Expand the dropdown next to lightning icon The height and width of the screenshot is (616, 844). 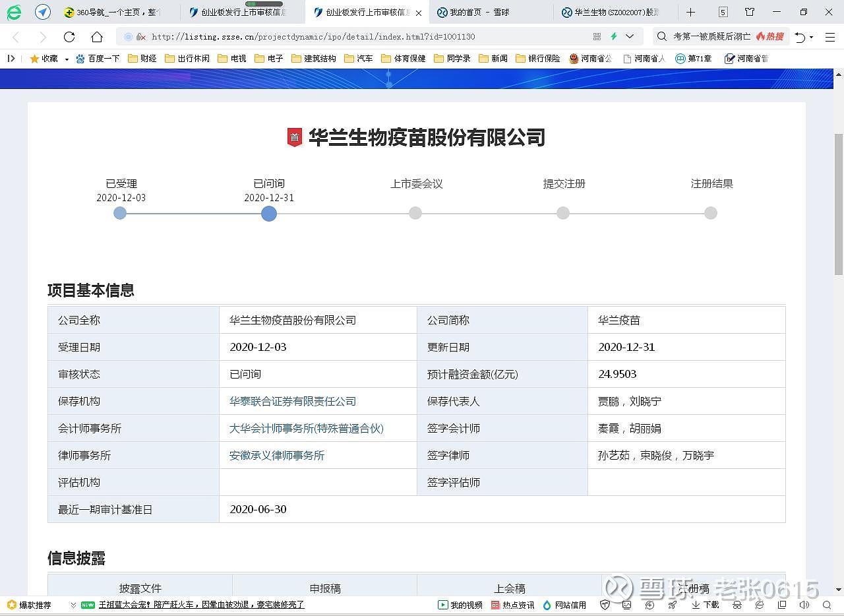(x=630, y=37)
